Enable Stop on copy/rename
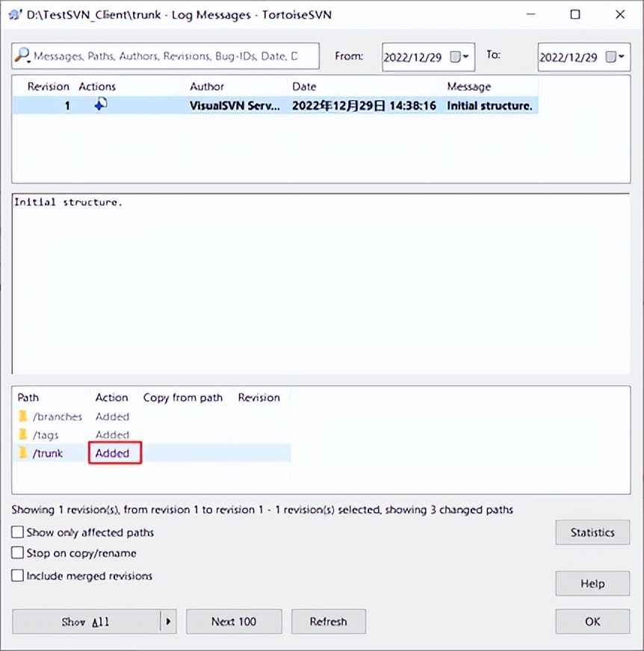Viewport: 644px width, 651px height. tap(17, 552)
